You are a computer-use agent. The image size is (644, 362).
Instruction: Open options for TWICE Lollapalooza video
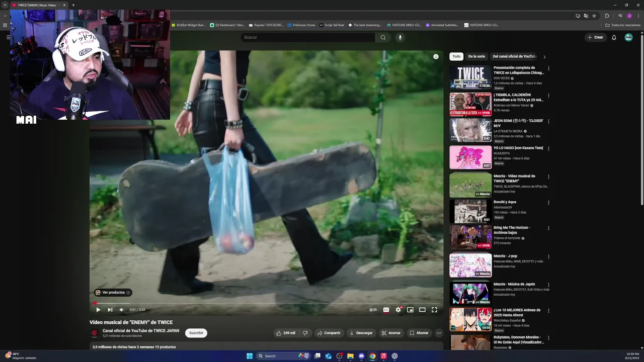point(548,68)
